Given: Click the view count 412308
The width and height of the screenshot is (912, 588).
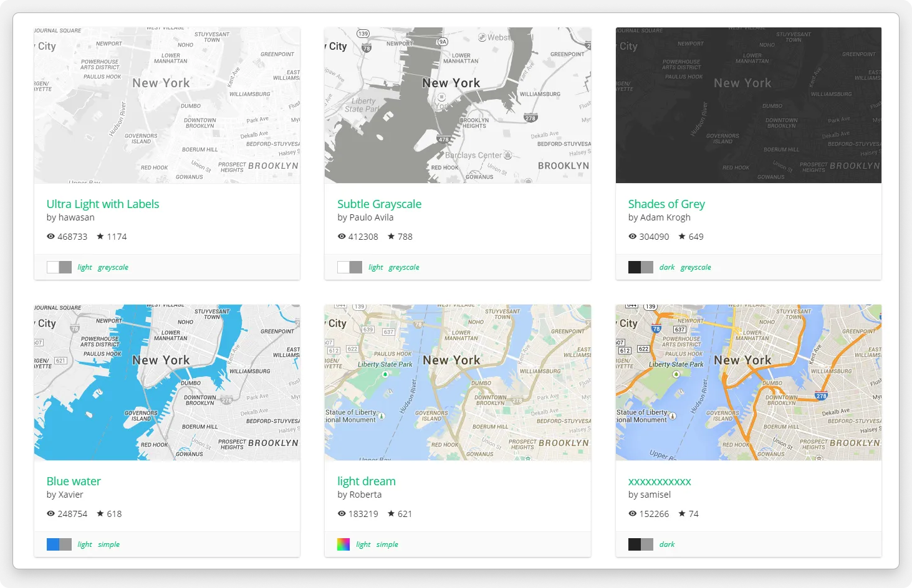Looking at the screenshot, I should [363, 237].
